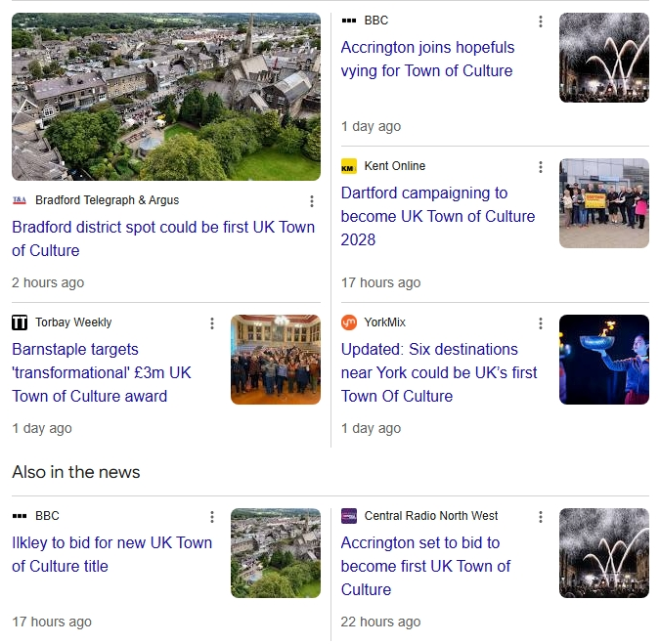Viewport: 660px width, 644px height.
Task: Open 'Dartford campaigning to become UK Town' headline
Action: (438, 216)
